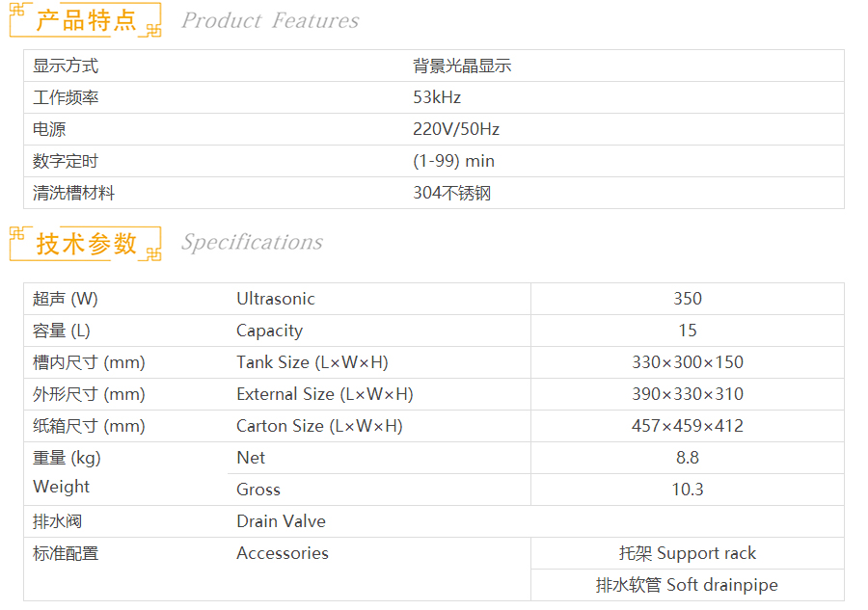The height and width of the screenshot is (610, 868).
Task: Click the 产品特点 heading banner
Action: (x=87, y=20)
